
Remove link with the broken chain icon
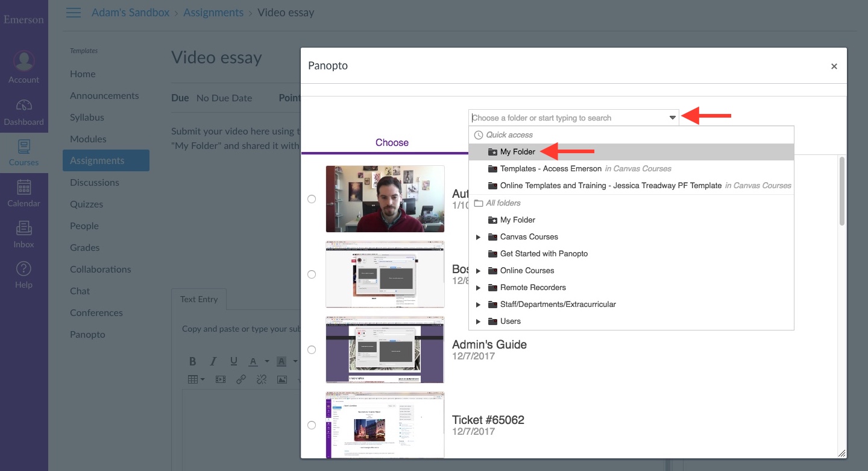(262, 379)
